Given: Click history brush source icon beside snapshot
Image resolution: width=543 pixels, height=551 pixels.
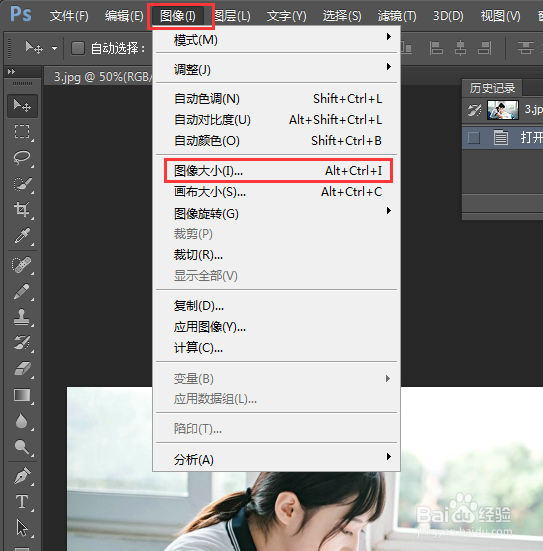Looking at the screenshot, I should pyautogui.click(x=474, y=110).
